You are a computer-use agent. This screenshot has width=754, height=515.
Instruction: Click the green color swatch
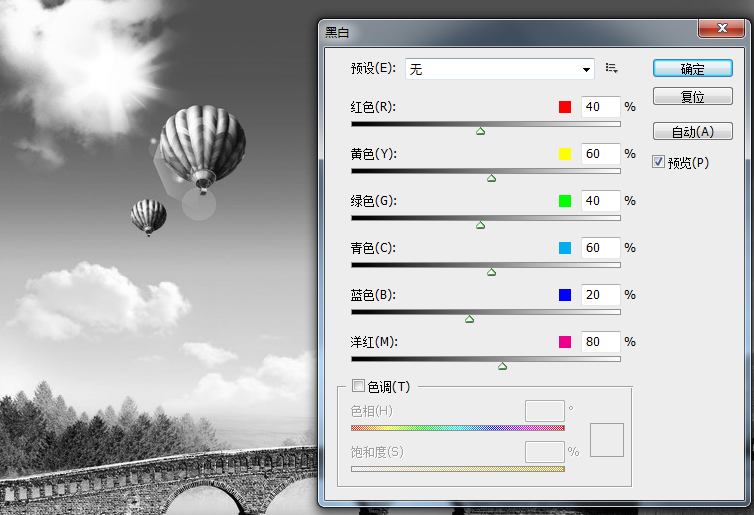point(565,201)
